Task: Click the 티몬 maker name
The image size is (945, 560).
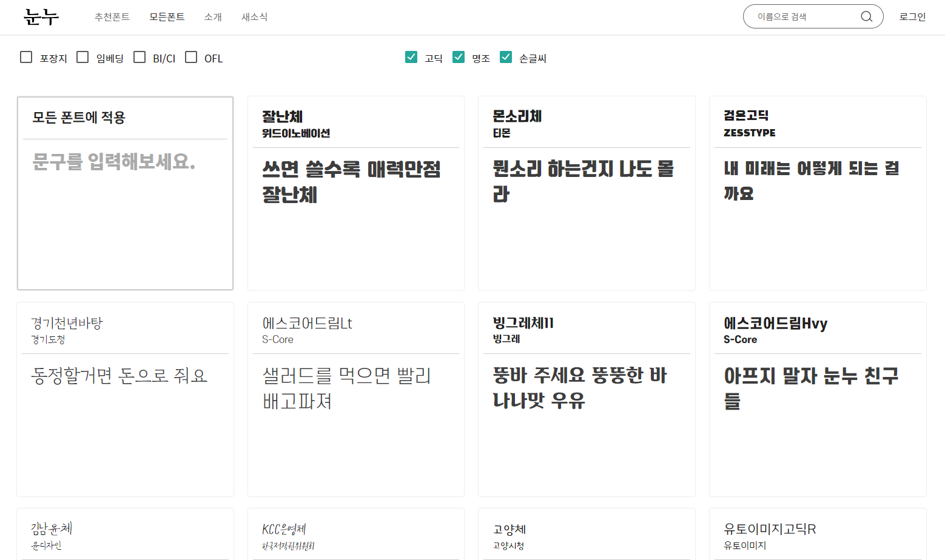Action: (x=502, y=133)
